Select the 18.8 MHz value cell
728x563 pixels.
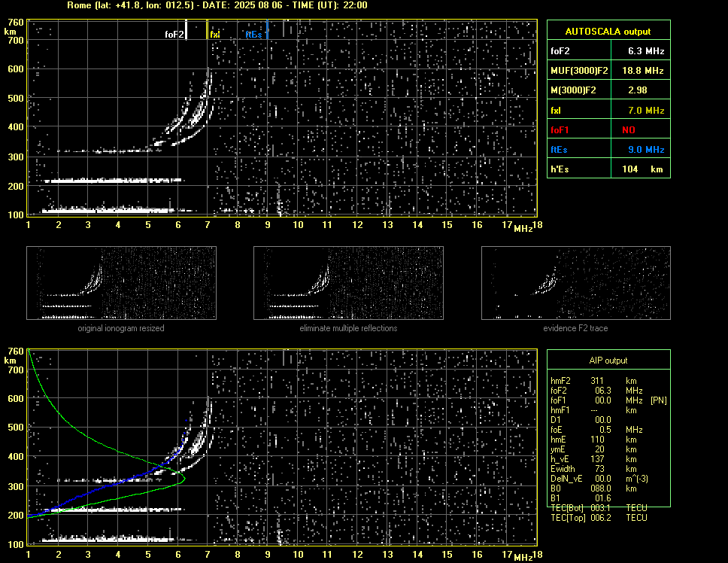[641, 70]
